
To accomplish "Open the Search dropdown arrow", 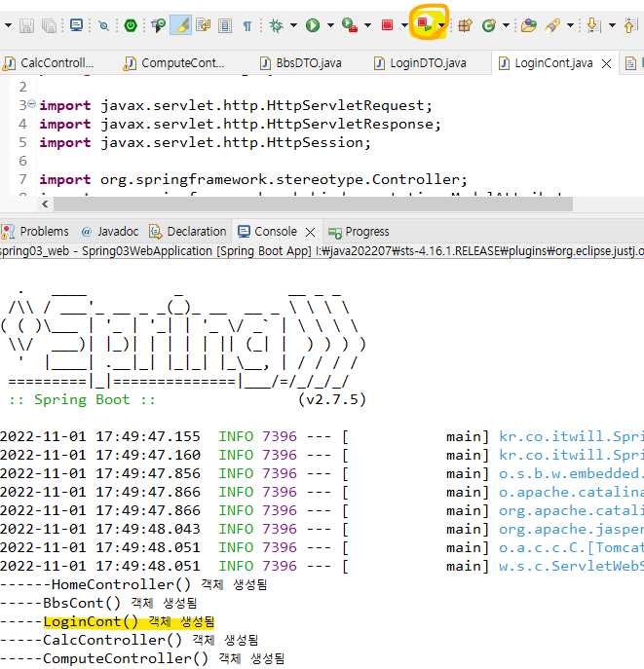I will click(570, 25).
